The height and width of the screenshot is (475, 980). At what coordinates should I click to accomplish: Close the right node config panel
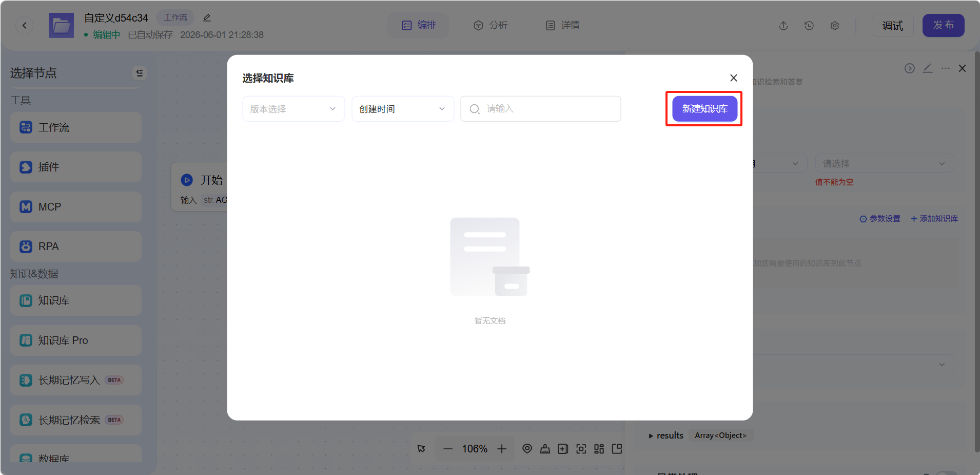(x=963, y=68)
